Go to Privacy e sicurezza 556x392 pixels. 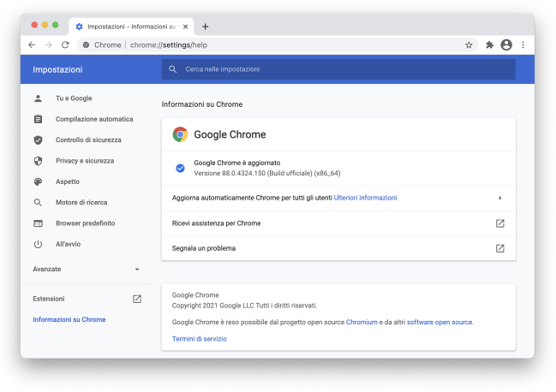86,161
